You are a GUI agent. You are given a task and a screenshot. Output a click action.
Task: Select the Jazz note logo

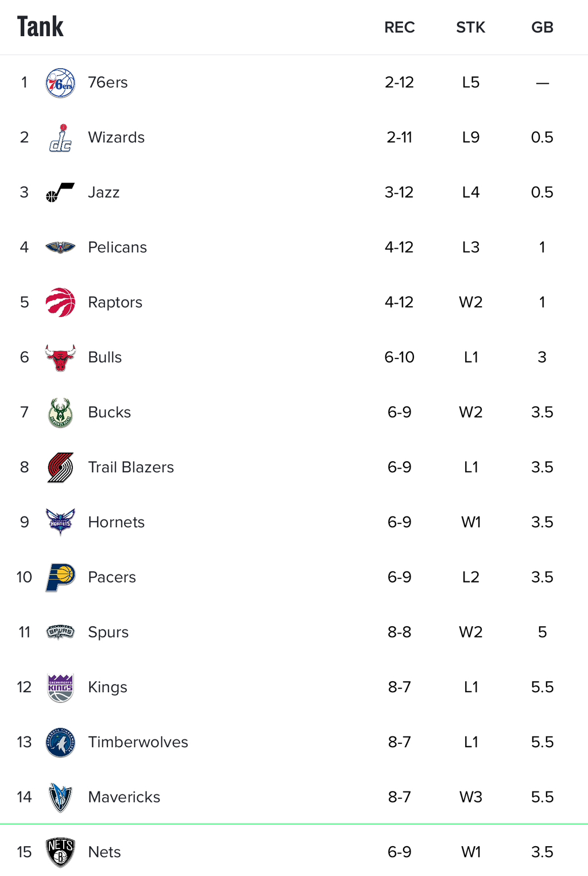click(x=60, y=192)
